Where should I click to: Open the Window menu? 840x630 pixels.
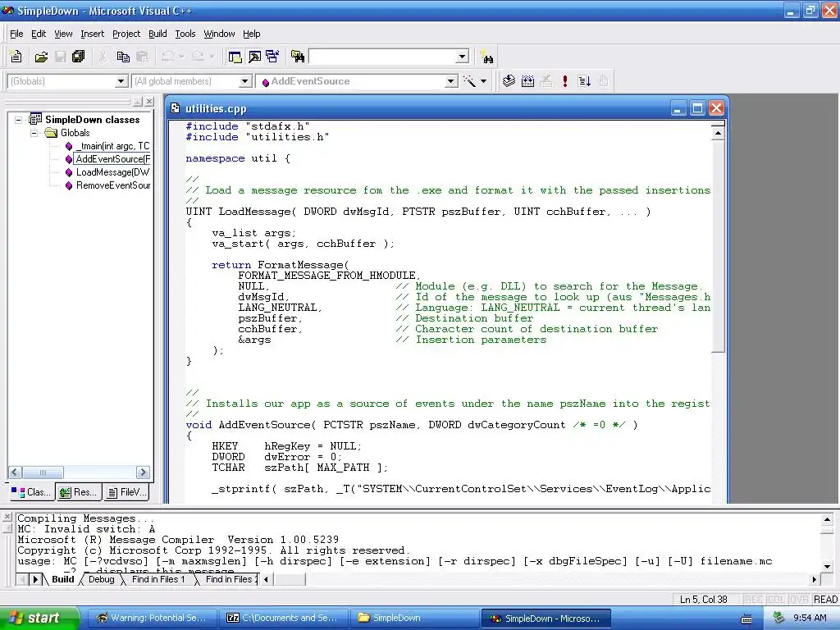coord(219,34)
